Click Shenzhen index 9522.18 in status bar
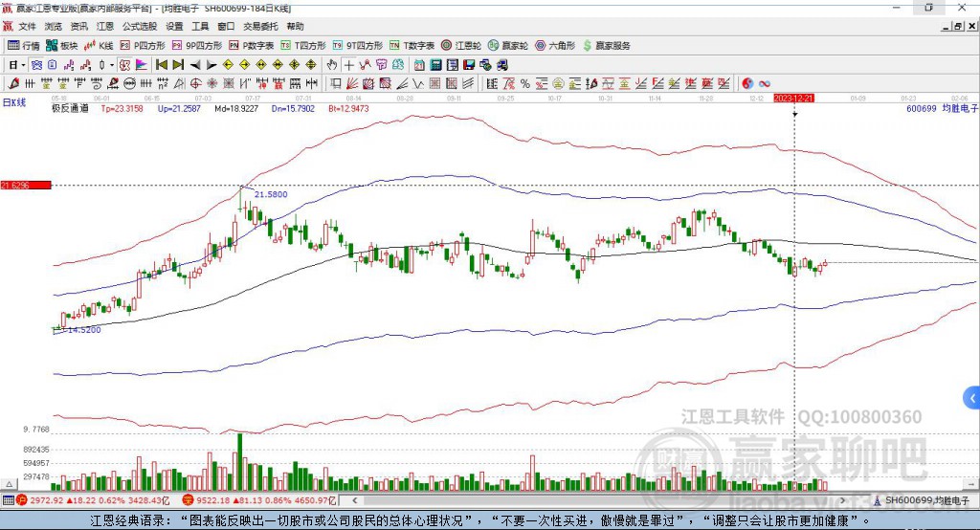This screenshot has width=980, height=530. pos(212,500)
